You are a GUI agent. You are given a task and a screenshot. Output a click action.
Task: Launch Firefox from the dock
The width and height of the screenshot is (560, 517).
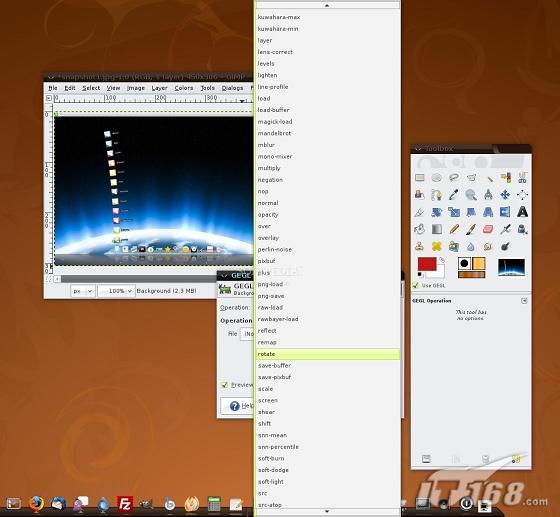36,503
